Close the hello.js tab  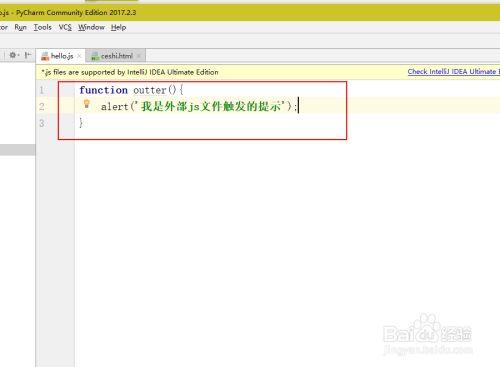tap(79, 56)
